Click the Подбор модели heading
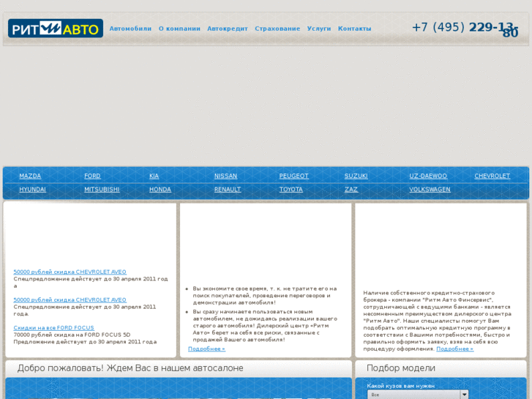The image size is (532, 399). tap(401, 368)
